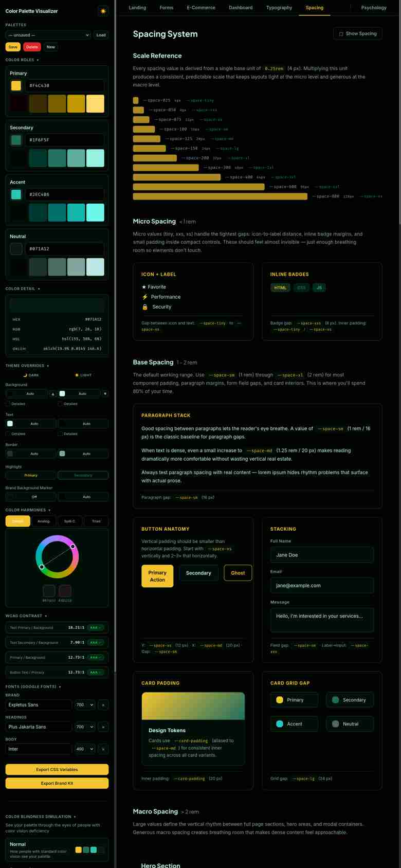
Task: Click the gray dot in Neutral grid card
Action: 335,724
